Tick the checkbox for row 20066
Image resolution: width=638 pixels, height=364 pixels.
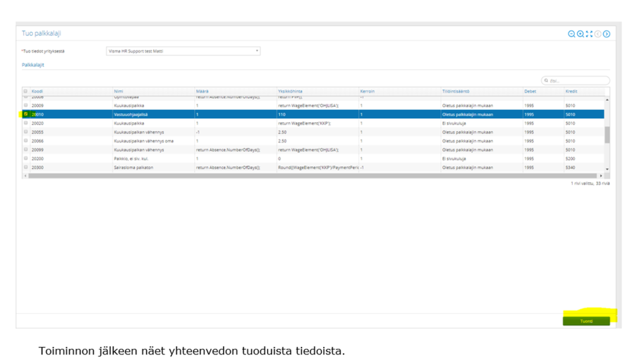point(26,140)
